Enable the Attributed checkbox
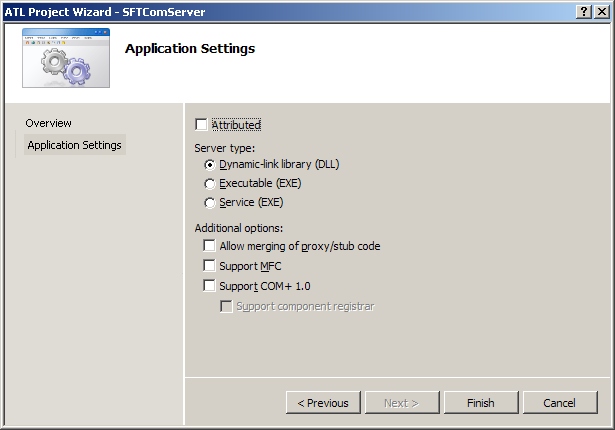This screenshot has width=615, height=430. click(x=202, y=125)
